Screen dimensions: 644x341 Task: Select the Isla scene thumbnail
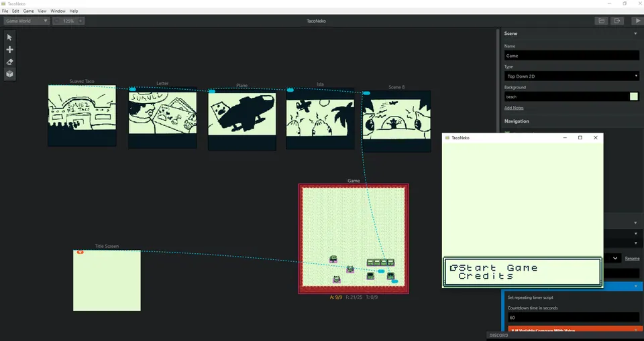[x=320, y=118]
